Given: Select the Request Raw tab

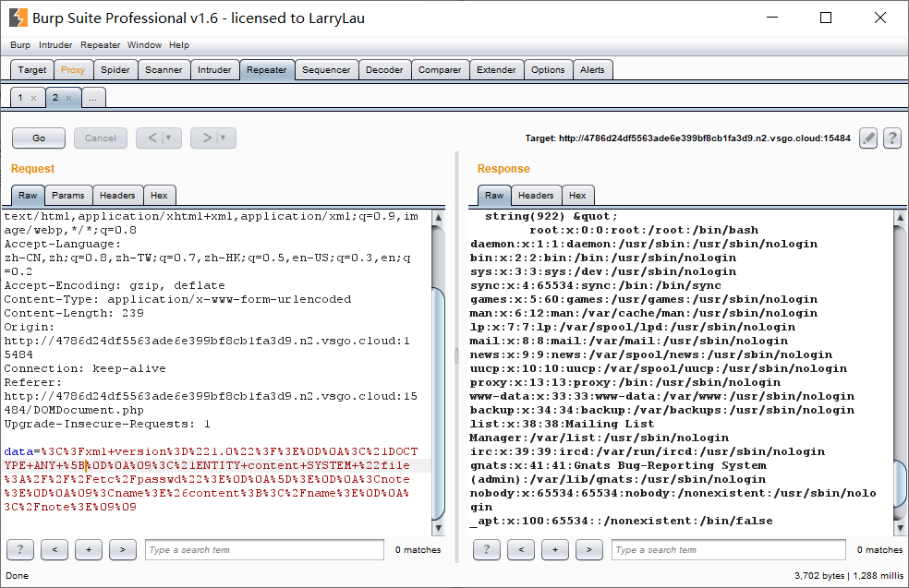Looking at the screenshot, I should point(28,195).
